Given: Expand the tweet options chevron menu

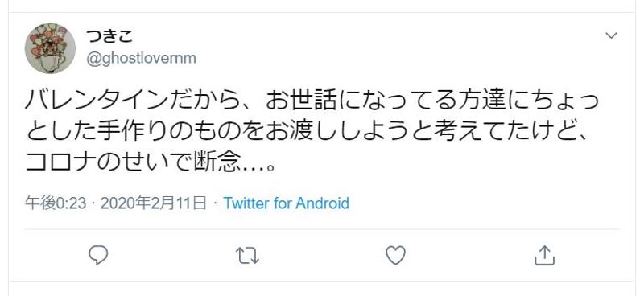Looking at the screenshot, I should click(611, 35).
